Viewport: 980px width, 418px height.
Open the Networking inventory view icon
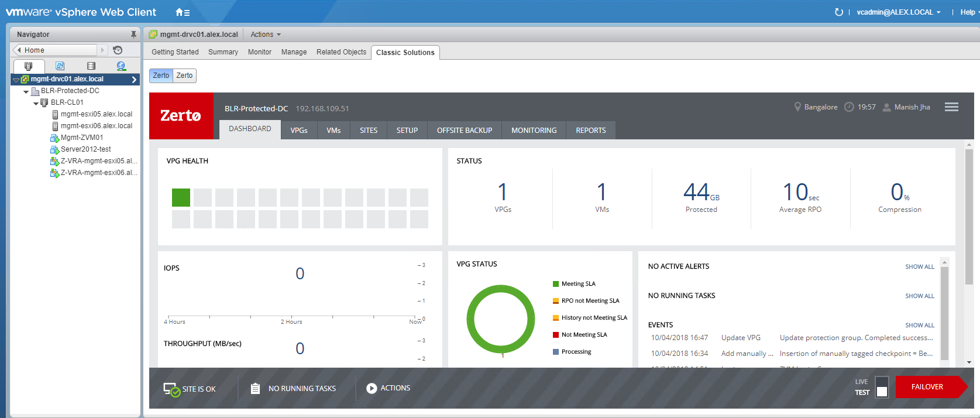coord(121,66)
